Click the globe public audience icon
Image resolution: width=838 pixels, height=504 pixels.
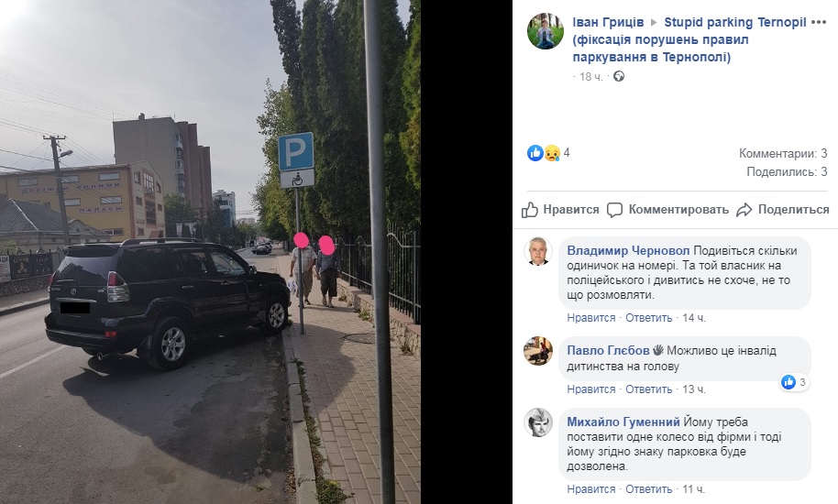[x=618, y=76]
